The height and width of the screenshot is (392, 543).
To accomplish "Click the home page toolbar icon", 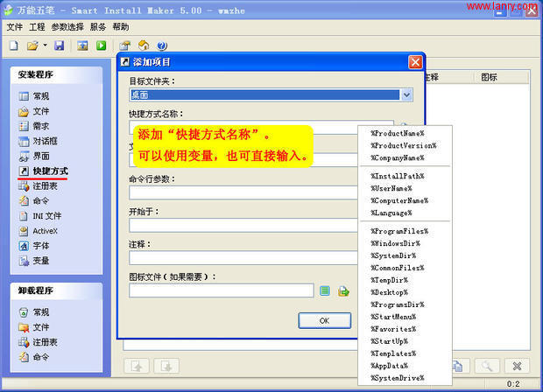I will click(144, 45).
